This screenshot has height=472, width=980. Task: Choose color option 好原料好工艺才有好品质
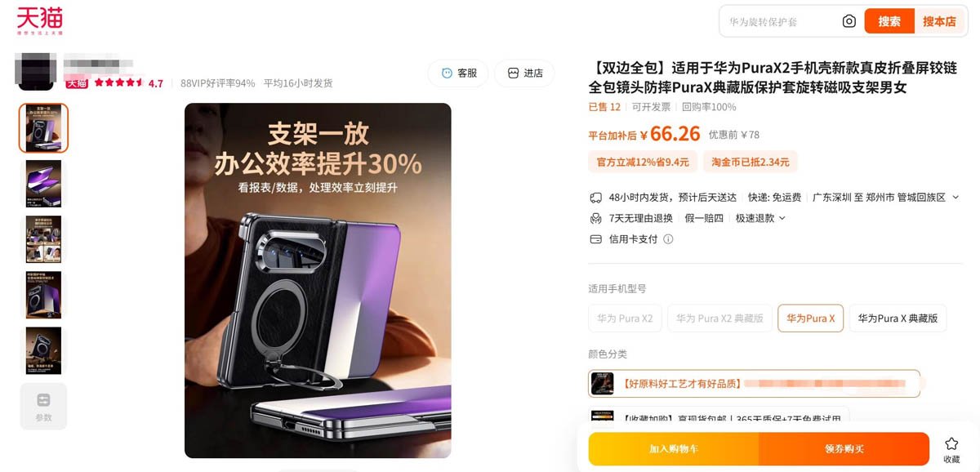(x=754, y=383)
